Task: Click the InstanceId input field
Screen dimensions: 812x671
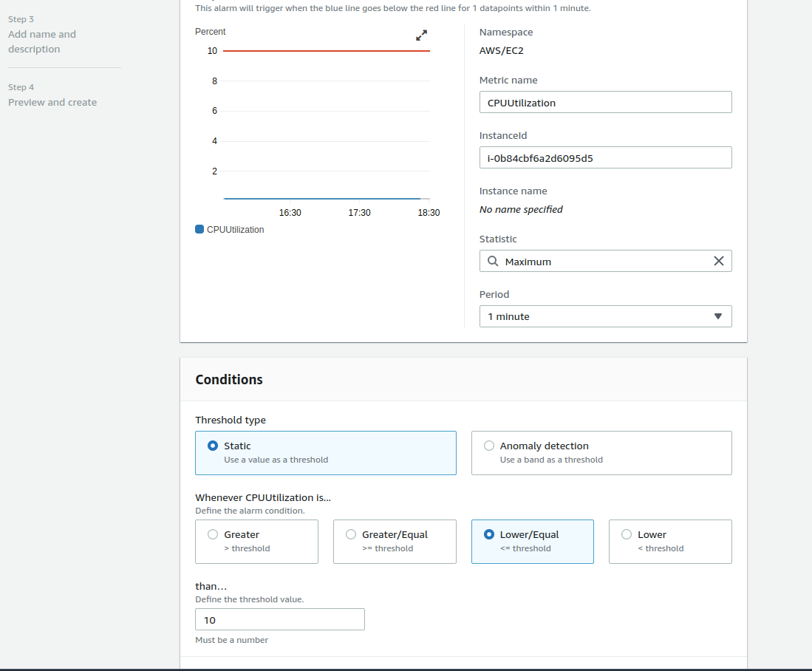Action: 605,157
